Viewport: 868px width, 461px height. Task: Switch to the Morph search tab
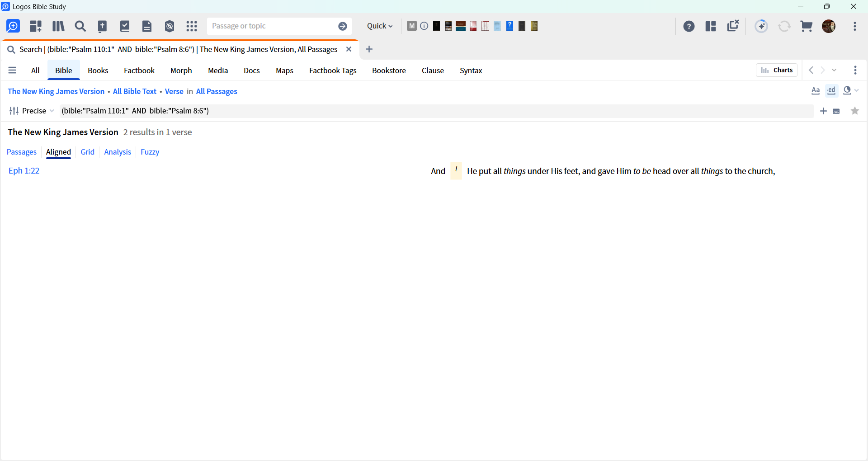(181, 71)
